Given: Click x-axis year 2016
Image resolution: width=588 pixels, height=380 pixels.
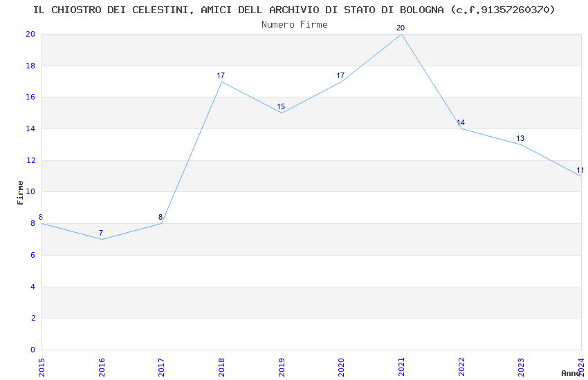Looking at the screenshot, I should pyautogui.click(x=101, y=367).
